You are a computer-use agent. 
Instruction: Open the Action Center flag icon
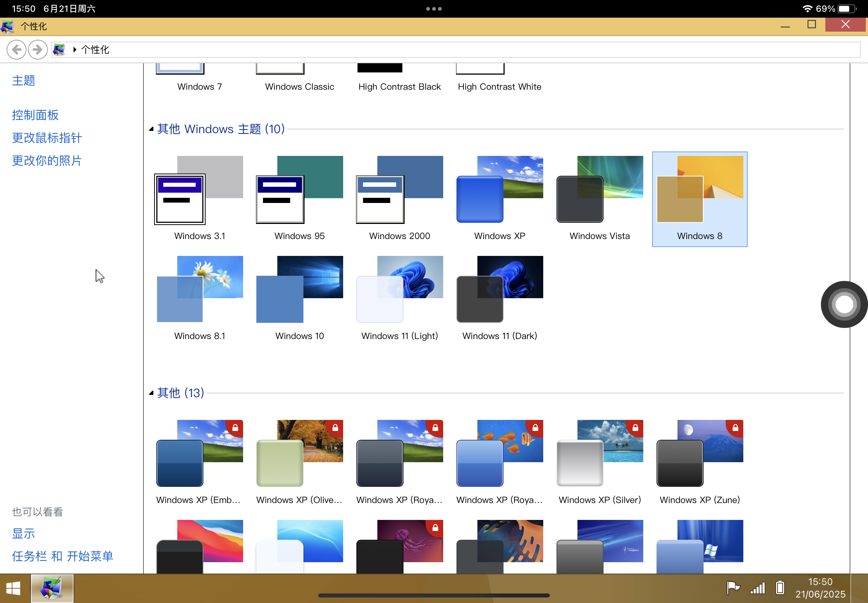[733, 588]
